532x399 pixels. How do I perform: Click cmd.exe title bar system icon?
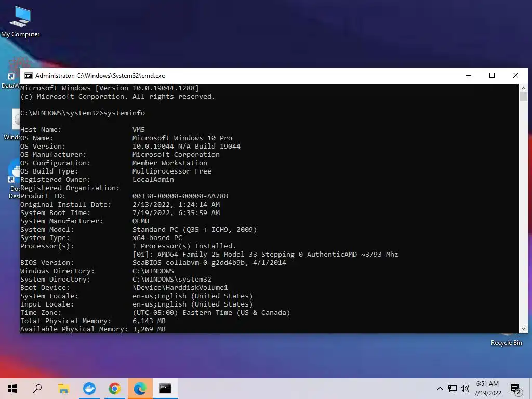tap(29, 76)
